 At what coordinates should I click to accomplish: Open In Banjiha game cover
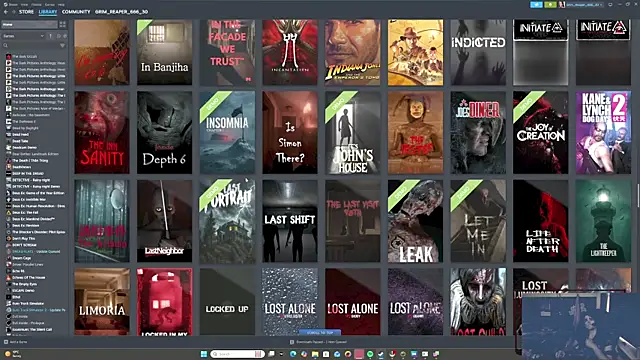pos(164,52)
